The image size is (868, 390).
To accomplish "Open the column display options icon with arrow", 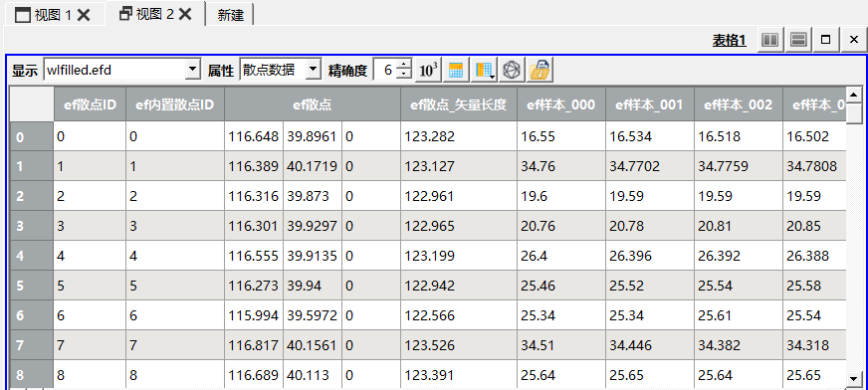I will (485, 71).
